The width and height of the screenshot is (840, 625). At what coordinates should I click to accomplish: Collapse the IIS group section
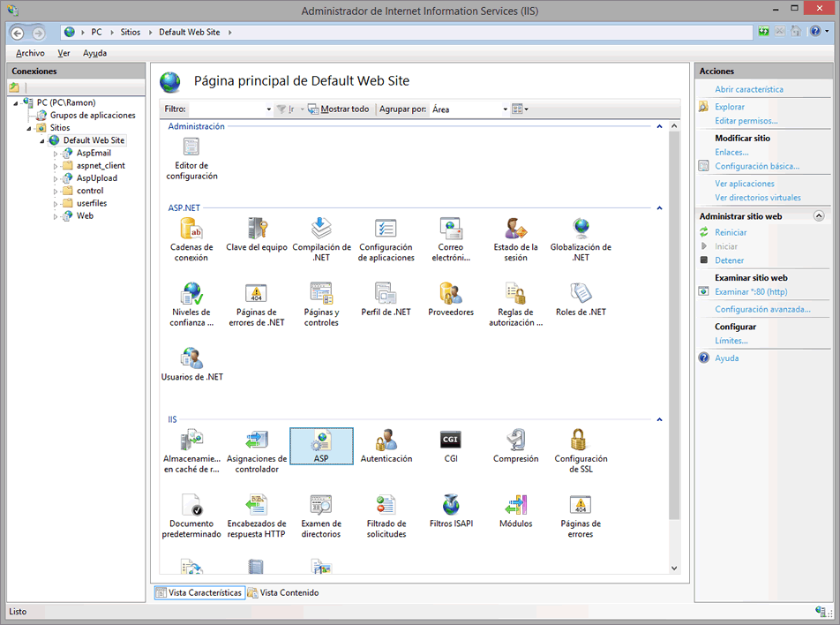[x=659, y=419]
